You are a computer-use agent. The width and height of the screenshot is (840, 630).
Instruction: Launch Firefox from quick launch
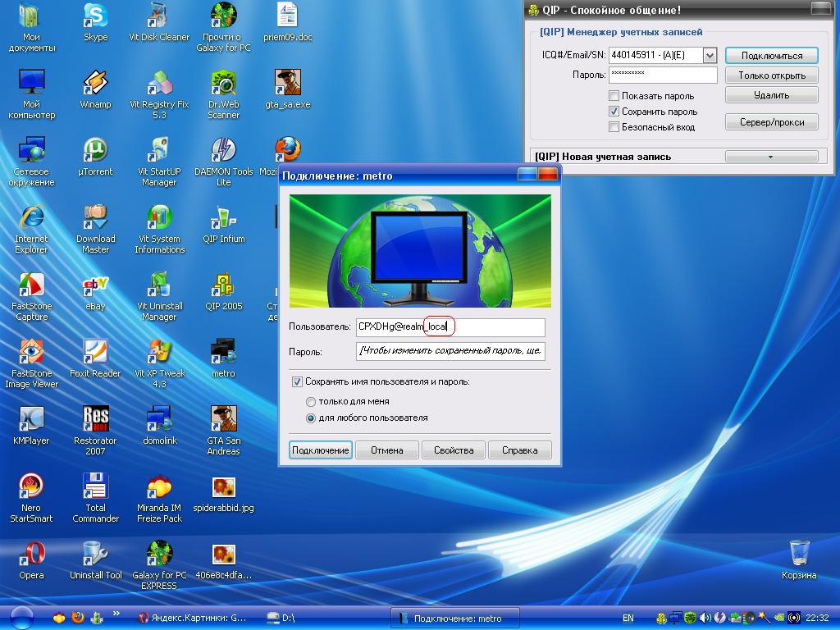[x=78, y=618]
